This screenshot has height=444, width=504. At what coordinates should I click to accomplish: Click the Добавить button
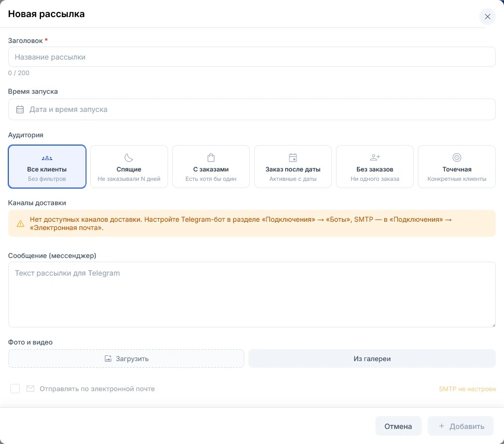460,426
